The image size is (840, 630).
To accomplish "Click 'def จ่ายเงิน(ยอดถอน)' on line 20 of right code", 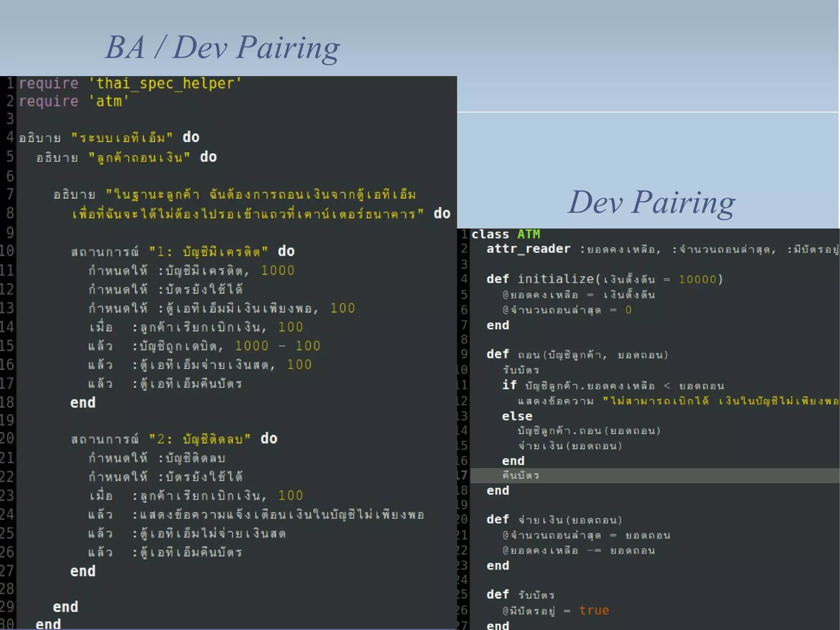I will [555, 520].
